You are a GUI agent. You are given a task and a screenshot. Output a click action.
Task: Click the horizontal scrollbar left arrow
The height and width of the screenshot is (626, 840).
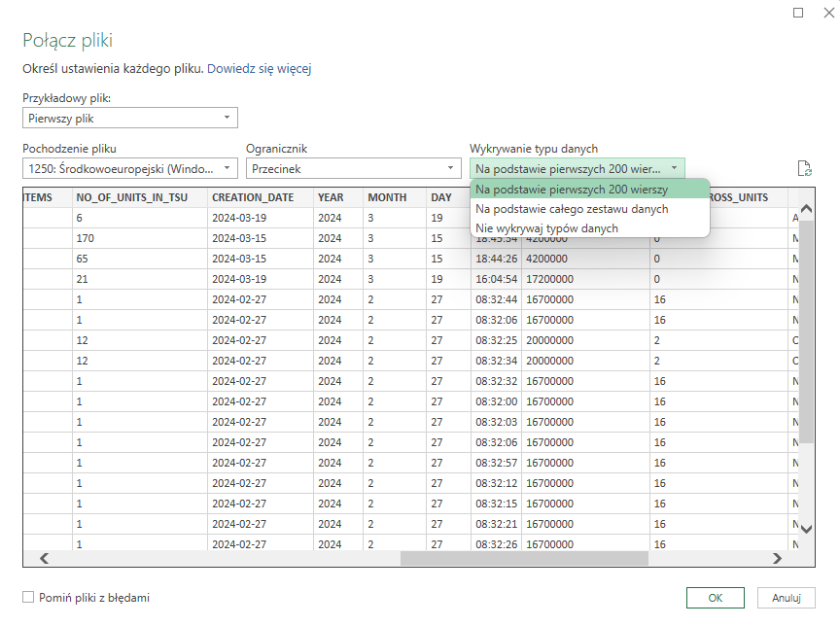[44, 558]
